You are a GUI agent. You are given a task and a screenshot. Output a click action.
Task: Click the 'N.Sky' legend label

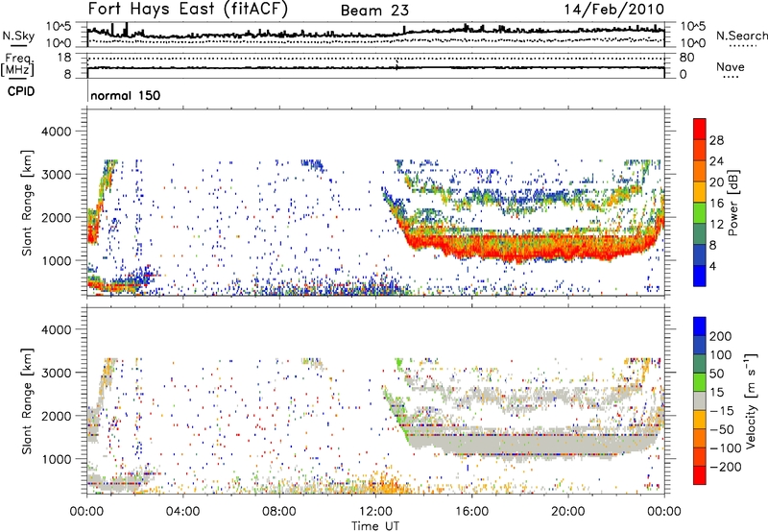(18, 36)
